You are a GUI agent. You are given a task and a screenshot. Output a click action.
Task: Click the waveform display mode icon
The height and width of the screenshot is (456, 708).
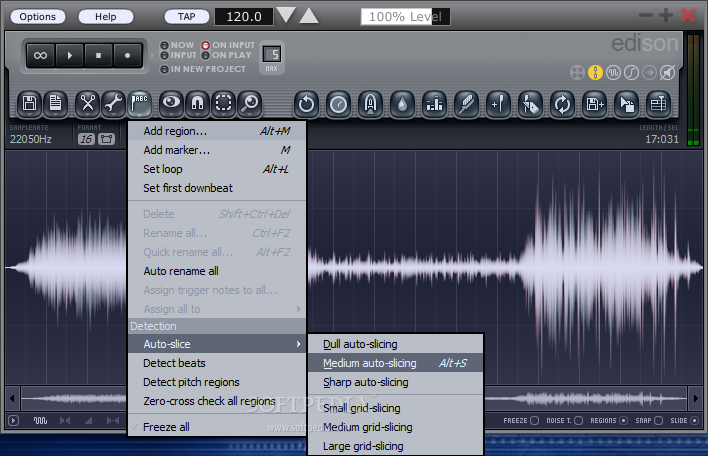(x=613, y=73)
